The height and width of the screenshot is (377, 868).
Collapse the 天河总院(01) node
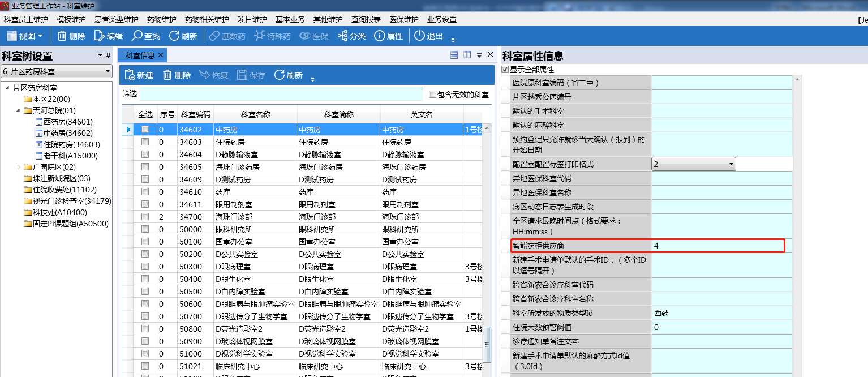(x=19, y=110)
